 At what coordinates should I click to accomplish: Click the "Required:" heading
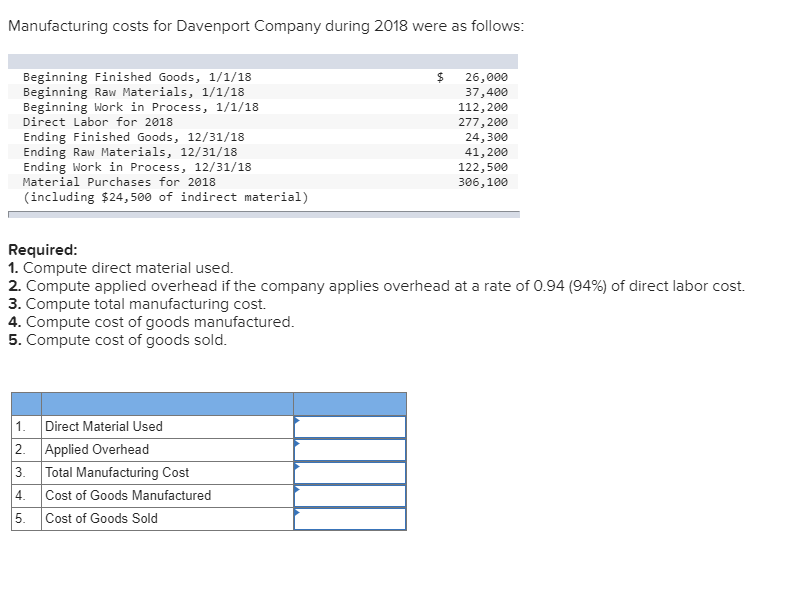point(42,251)
